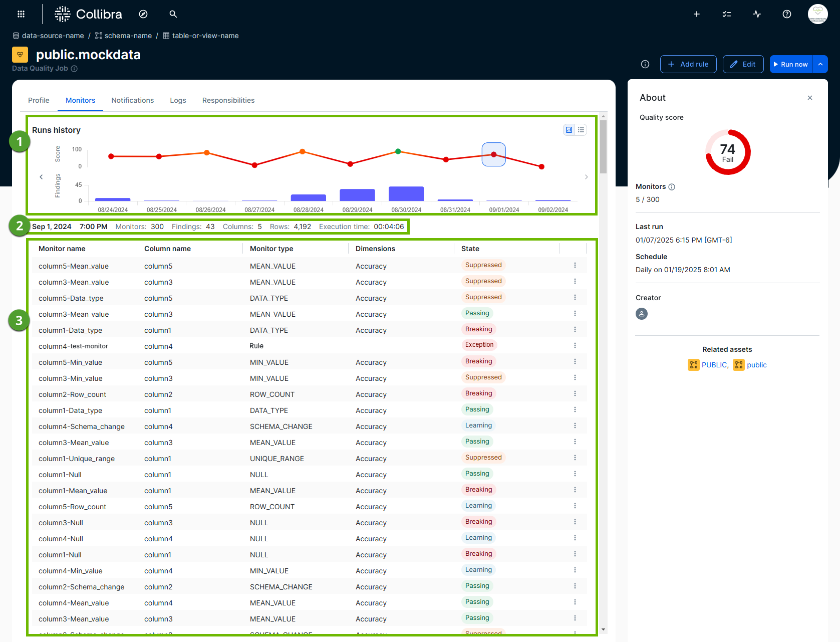
Task: Open the tasks checklist icon
Action: click(726, 14)
